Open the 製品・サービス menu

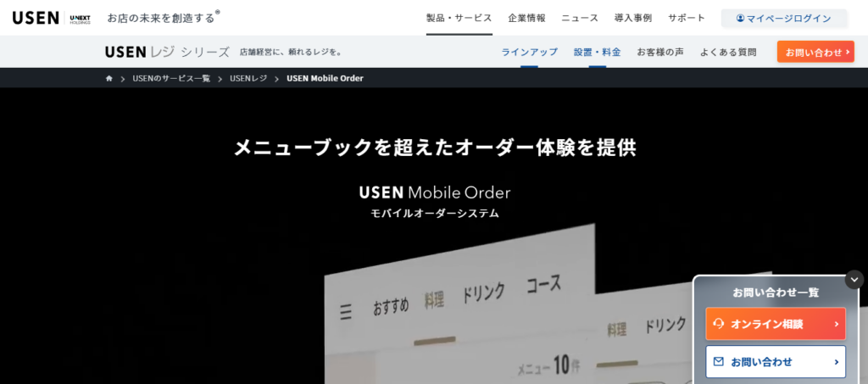coord(459,18)
